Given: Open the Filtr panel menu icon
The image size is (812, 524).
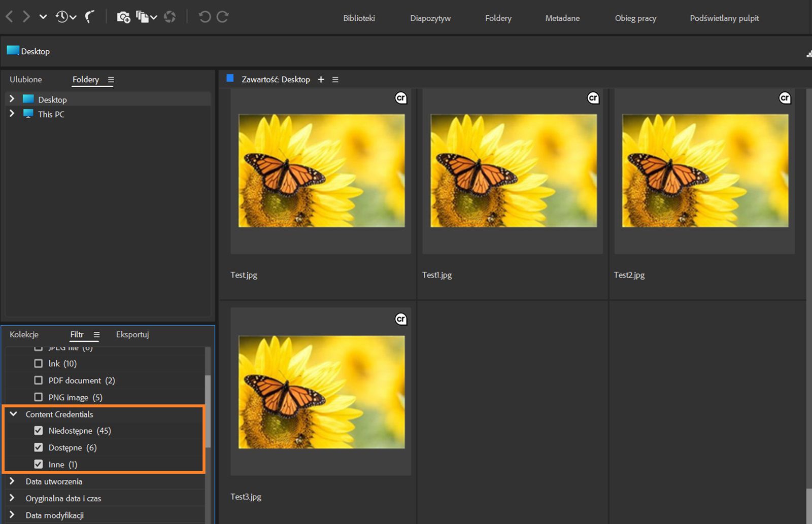Looking at the screenshot, I should click(96, 335).
